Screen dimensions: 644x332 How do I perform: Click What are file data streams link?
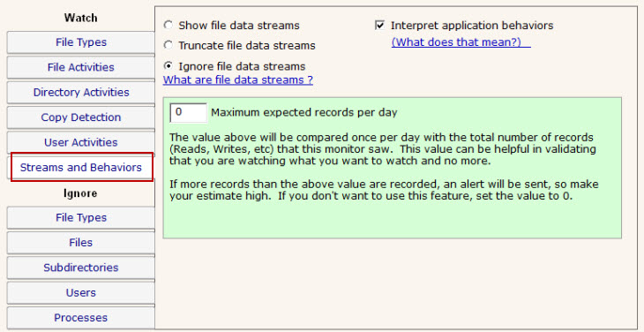(x=238, y=79)
